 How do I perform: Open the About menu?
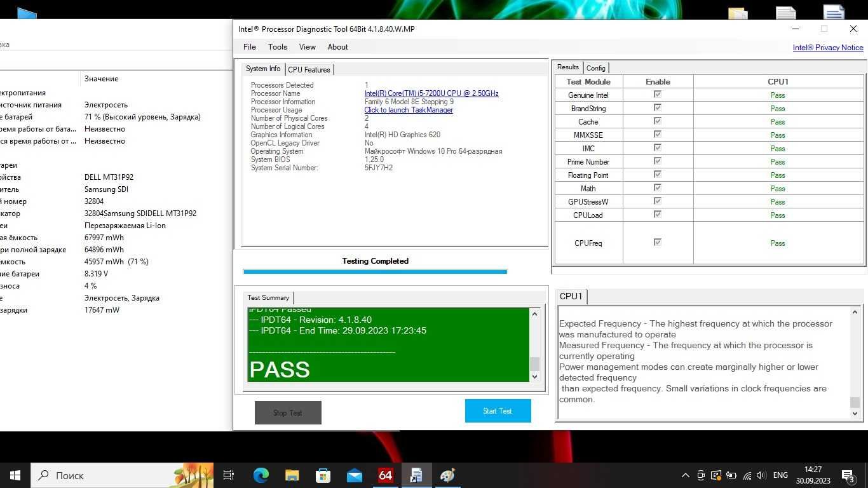click(337, 47)
